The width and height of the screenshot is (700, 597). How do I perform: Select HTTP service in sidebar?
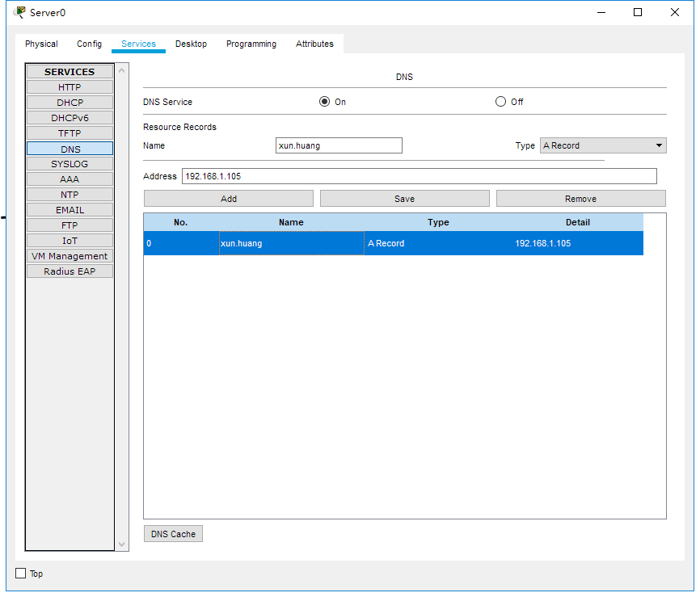point(70,87)
